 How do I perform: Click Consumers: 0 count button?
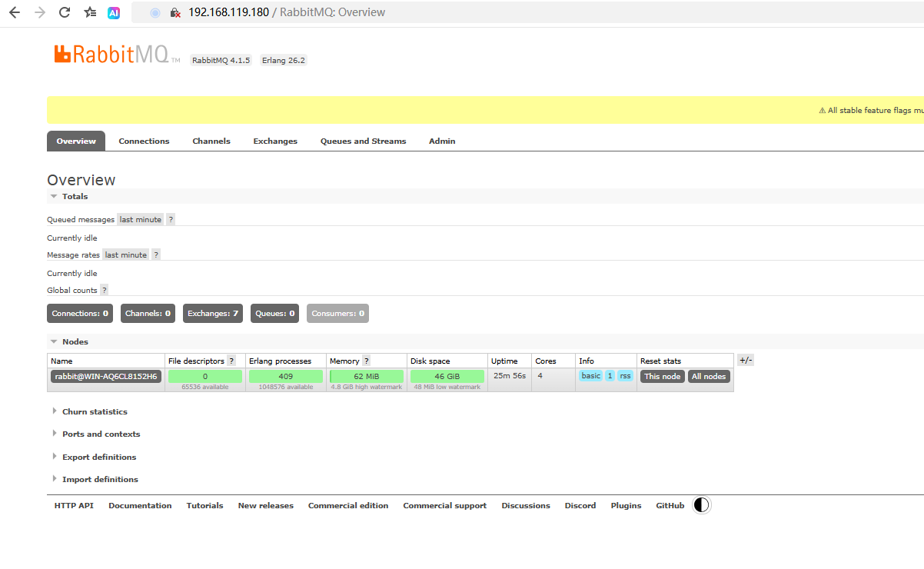[338, 314]
